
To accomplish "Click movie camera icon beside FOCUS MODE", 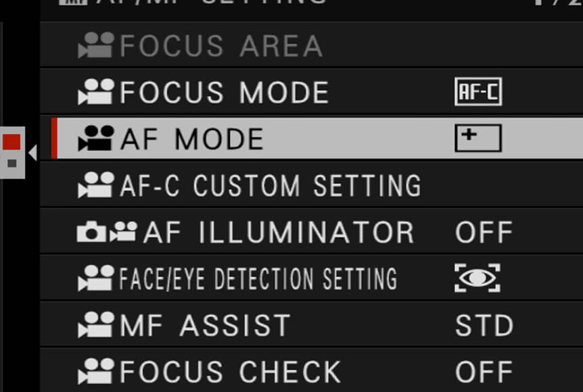I will pyautogui.click(x=96, y=92).
